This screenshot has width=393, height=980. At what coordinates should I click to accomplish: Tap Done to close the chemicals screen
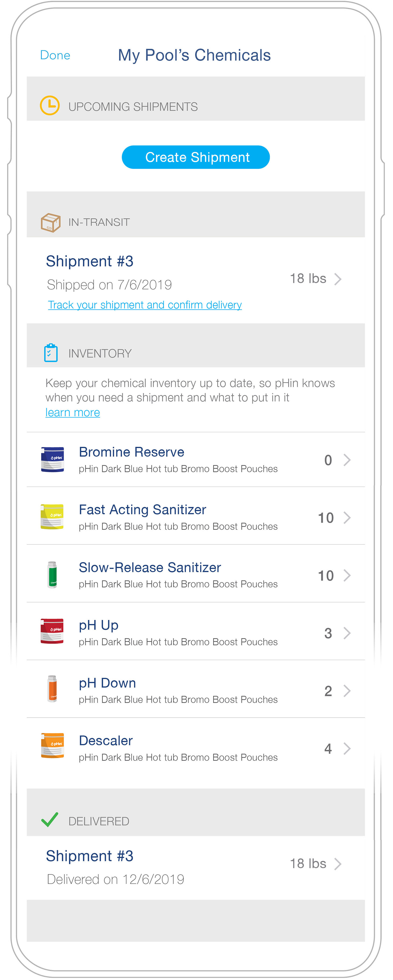coord(55,56)
